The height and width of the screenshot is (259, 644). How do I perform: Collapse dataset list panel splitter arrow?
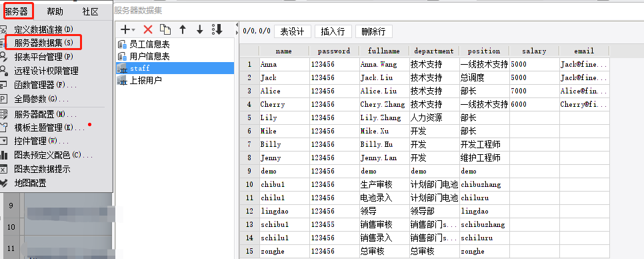[237, 25]
